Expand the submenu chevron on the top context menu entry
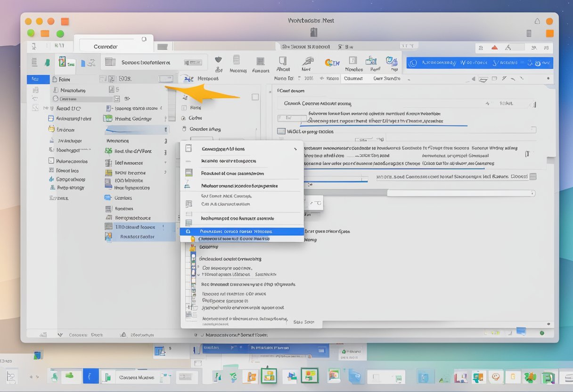The height and width of the screenshot is (392, 573). pyautogui.click(x=295, y=148)
